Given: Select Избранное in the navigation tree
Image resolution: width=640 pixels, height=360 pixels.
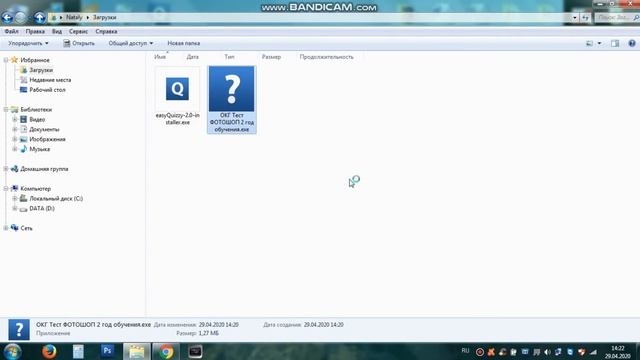Looking at the screenshot, I should pos(35,60).
